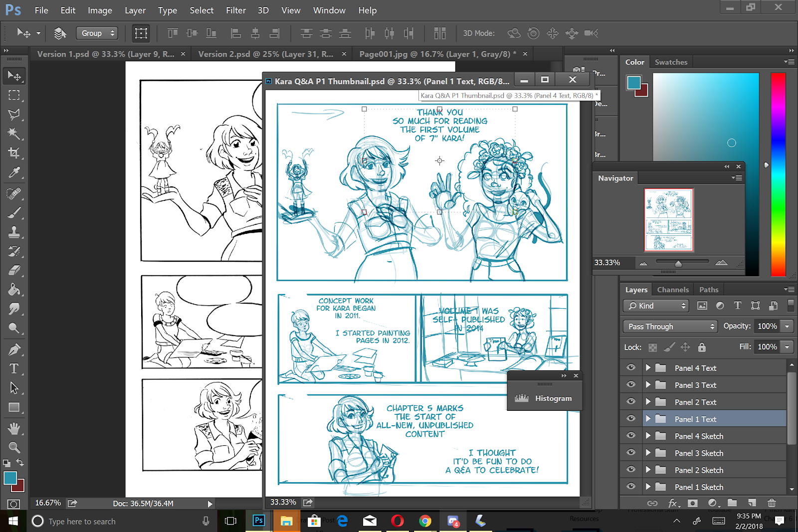Select the Eyedropper tool
Viewport: 798px width, 532px height.
click(14, 173)
